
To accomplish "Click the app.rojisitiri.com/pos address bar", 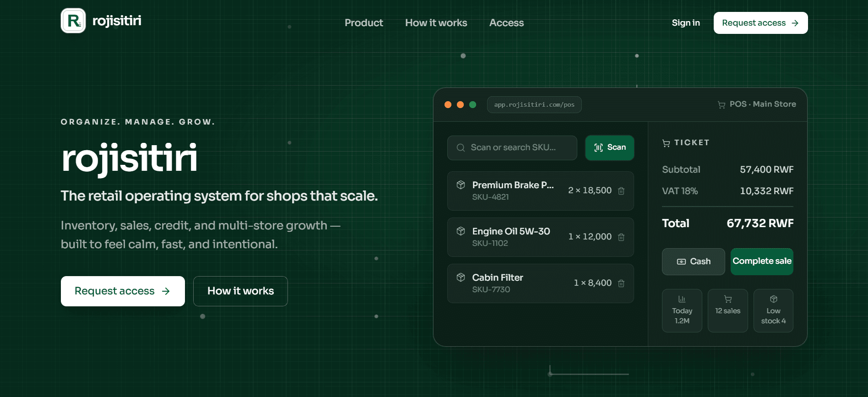I will 534,105.
